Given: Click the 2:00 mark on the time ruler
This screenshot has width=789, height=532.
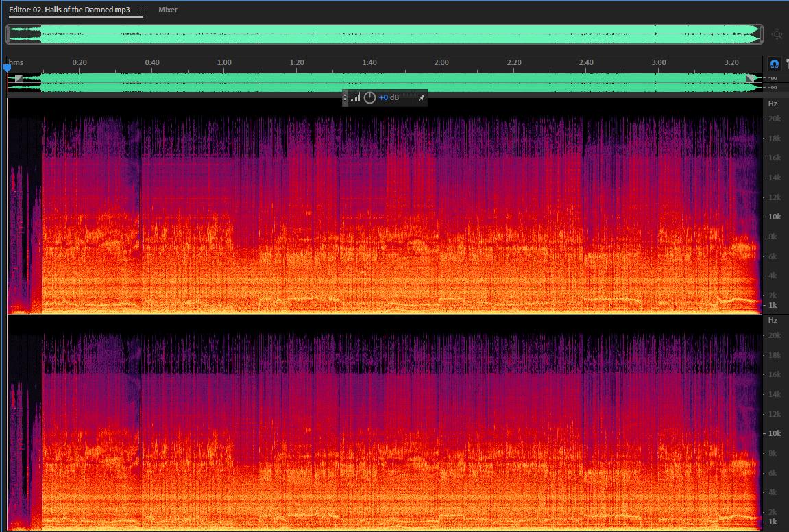Looking at the screenshot, I should (441, 62).
